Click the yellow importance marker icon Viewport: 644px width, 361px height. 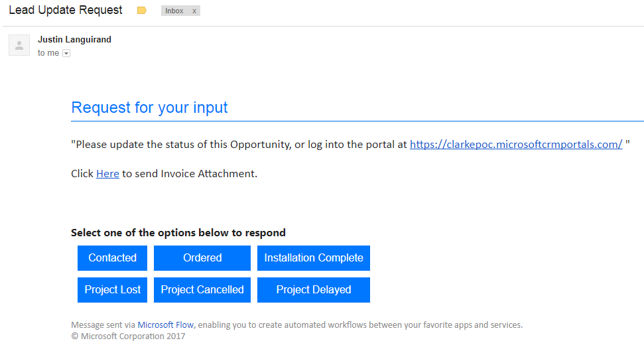(141, 11)
